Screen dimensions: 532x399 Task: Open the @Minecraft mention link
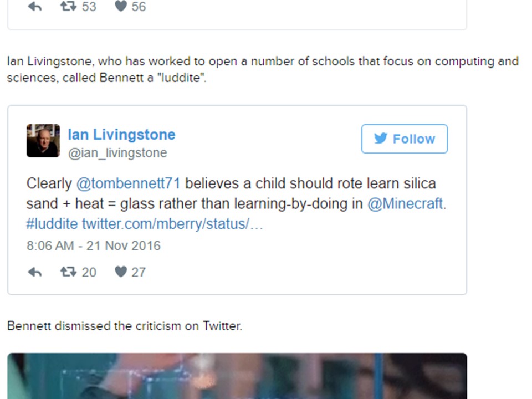(x=405, y=203)
